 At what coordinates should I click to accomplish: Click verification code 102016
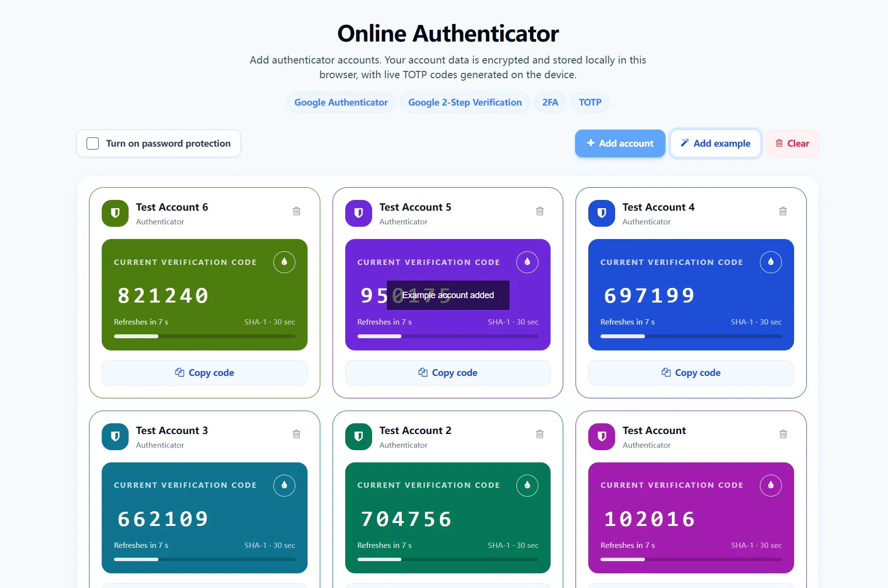click(650, 519)
